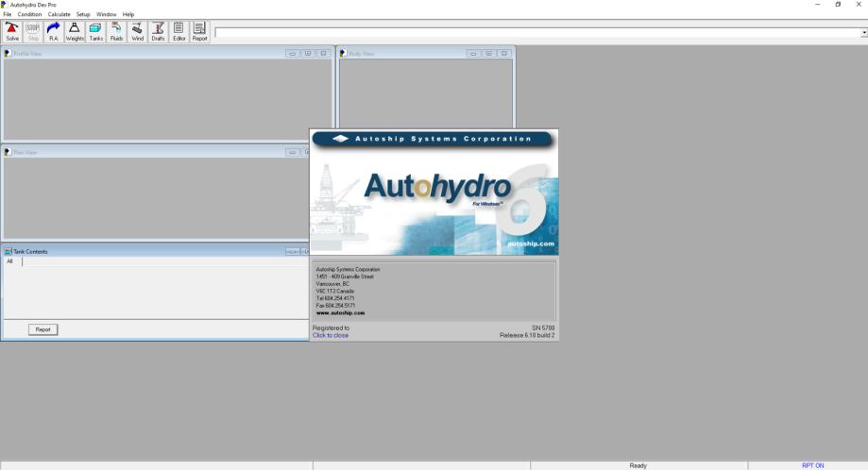This screenshot has height=470, width=868.
Task: Open the Tanks toolbar tool
Action: pos(95,31)
